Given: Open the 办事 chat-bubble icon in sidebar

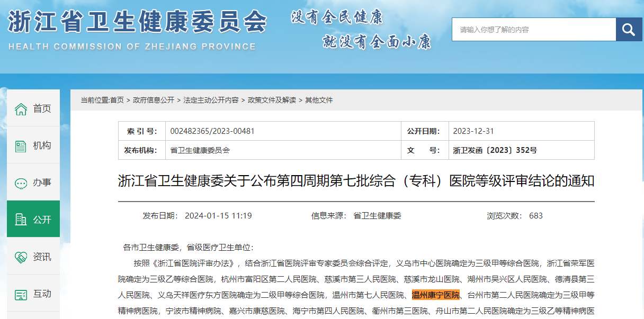Looking at the screenshot, I should click(x=21, y=183).
